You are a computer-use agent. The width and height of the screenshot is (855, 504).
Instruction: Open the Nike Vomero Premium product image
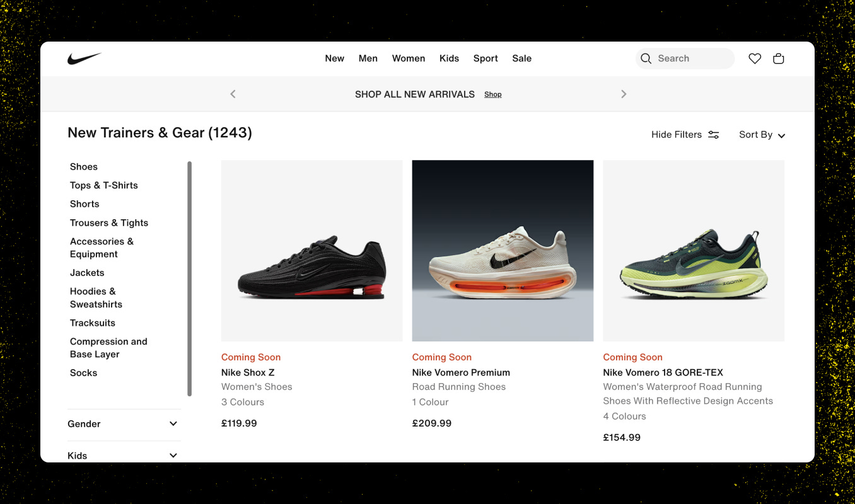point(503,251)
